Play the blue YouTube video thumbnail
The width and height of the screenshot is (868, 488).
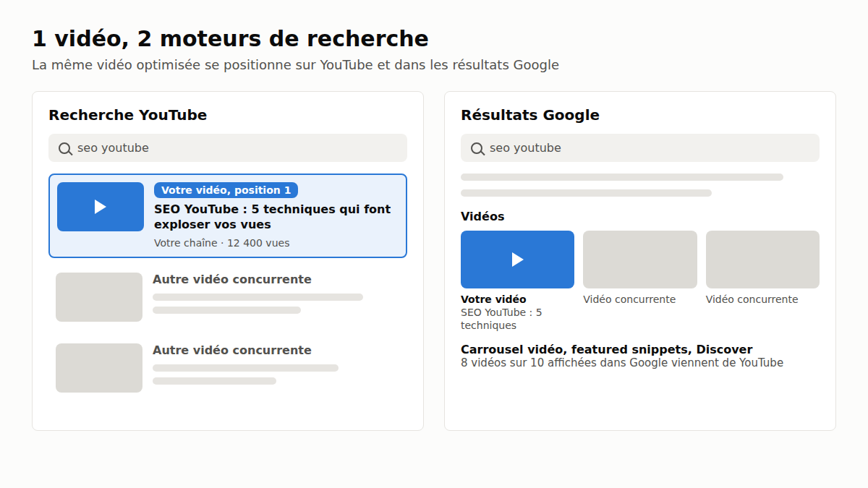coord(101,207)
